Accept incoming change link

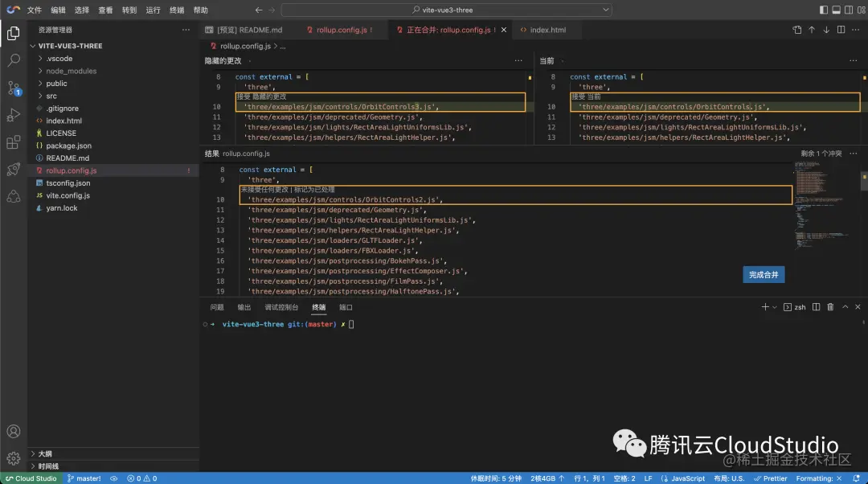(x=262, y=97)
